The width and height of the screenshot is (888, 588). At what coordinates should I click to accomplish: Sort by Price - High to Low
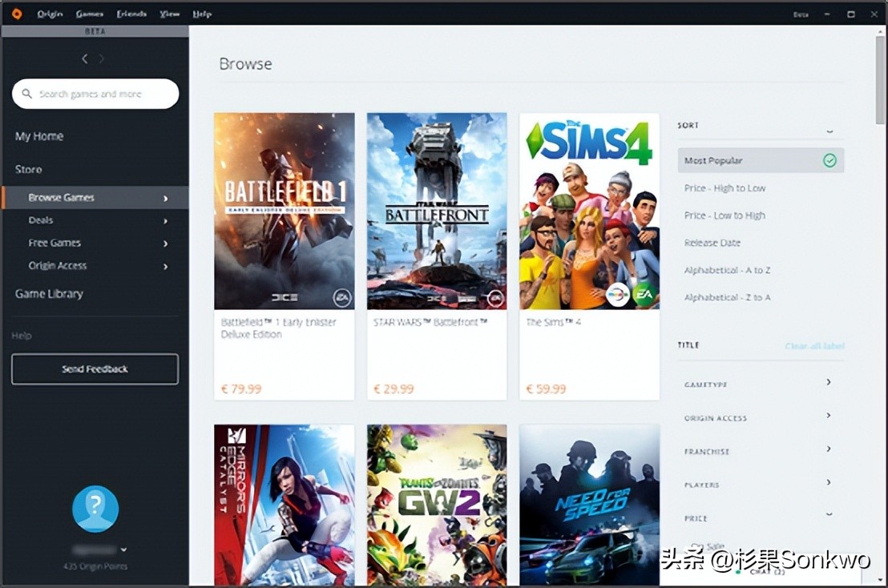[x=725, y=188]
